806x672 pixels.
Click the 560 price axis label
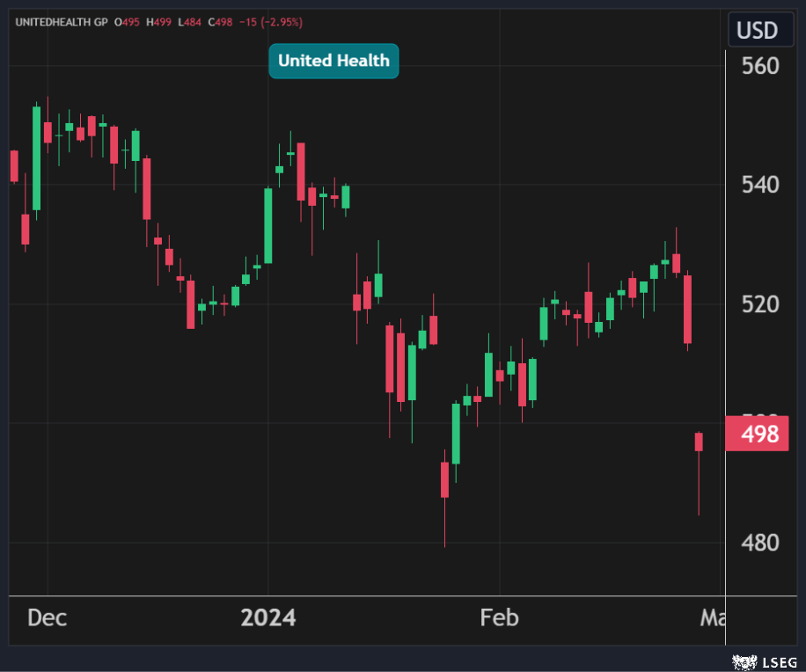[759, 66]
